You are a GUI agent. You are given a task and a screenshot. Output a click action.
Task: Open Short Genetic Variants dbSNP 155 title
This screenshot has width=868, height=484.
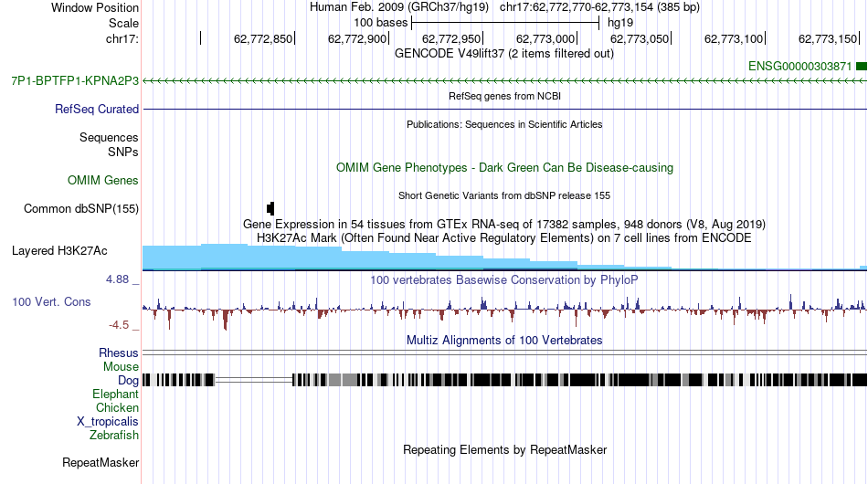click(504, 195)
